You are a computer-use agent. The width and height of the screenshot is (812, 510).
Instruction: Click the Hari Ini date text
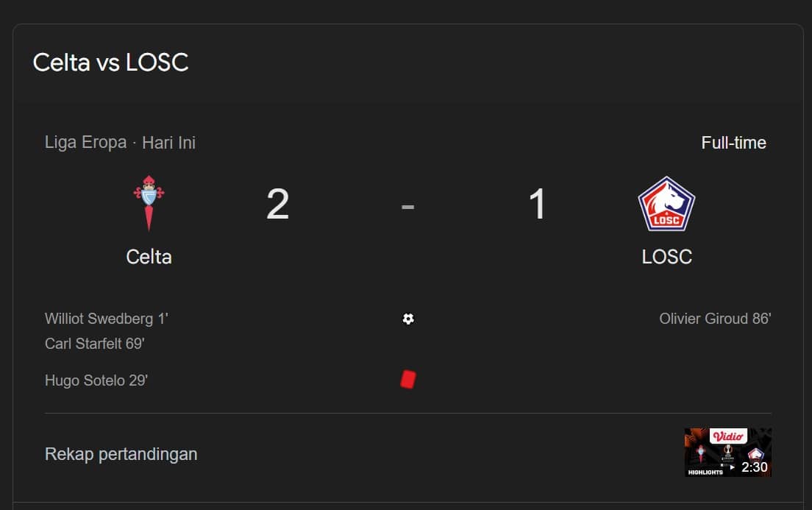point(168,142)
